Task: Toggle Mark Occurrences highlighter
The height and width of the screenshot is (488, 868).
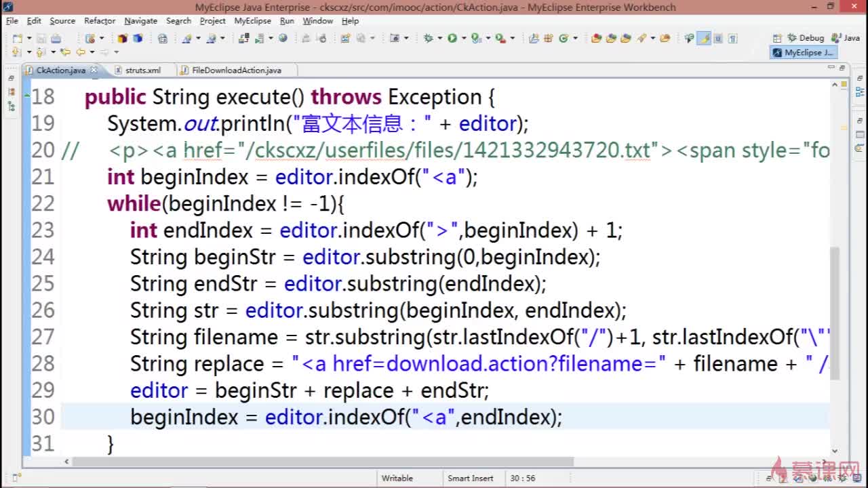Action: pyautogui.click(x=705, y=38)
